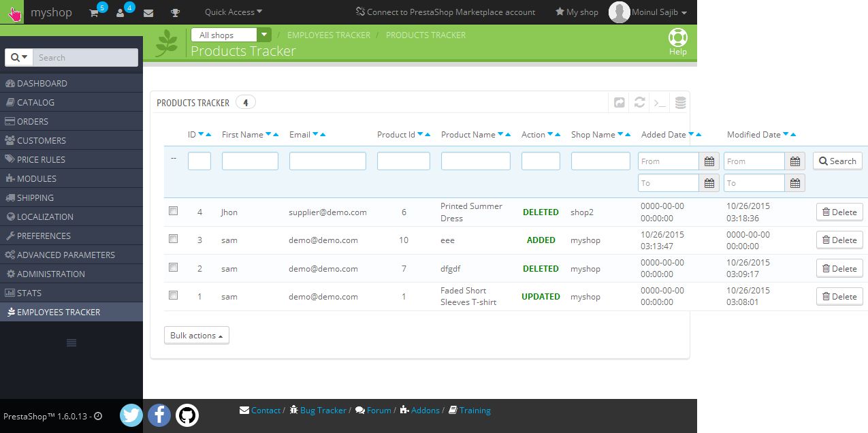Open the Shipping menu

tap(71, 197)
